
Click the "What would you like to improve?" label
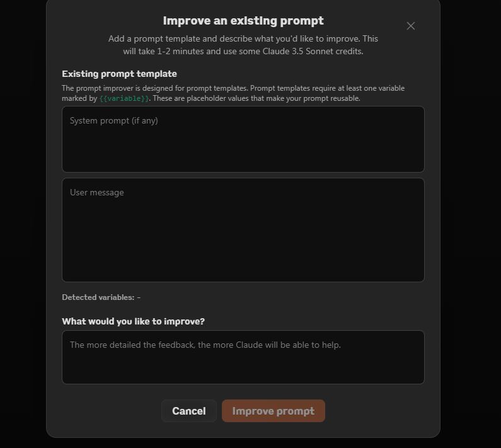click(133, 321)
